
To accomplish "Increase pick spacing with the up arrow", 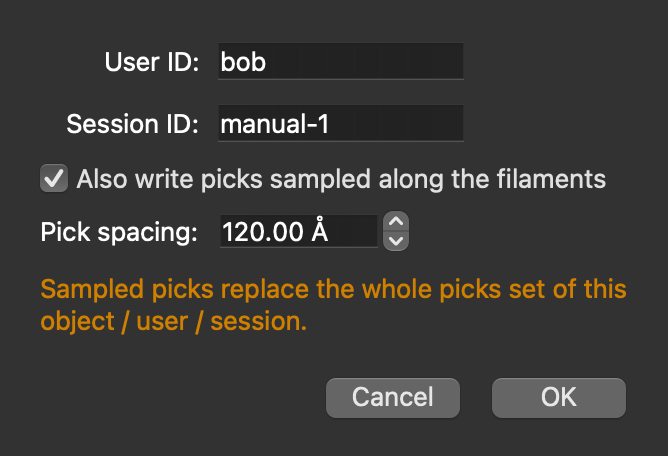I will [x=396, y=222].
